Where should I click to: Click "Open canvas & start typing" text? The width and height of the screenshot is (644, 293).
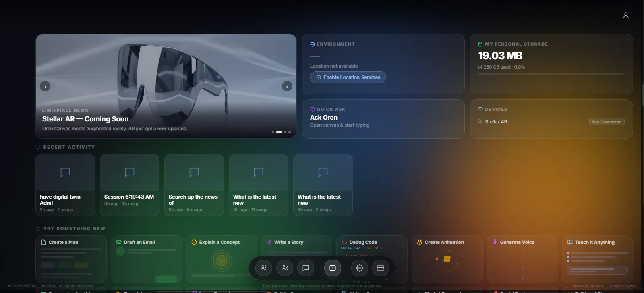340,125
